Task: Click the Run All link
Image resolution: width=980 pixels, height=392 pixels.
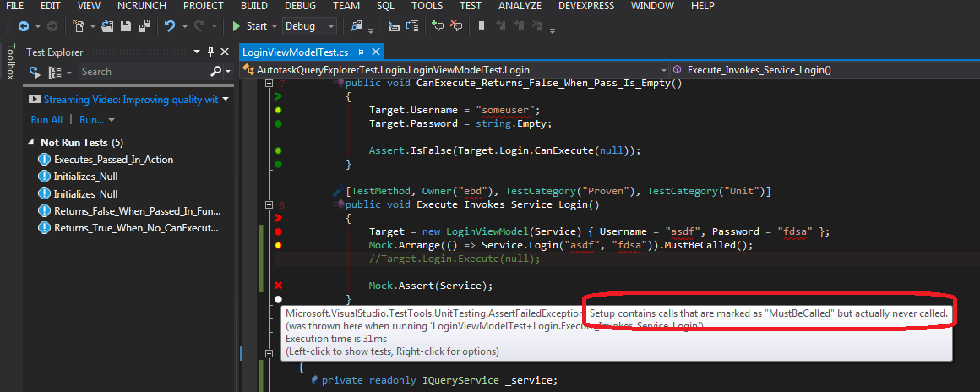Action: coord(46,120)
